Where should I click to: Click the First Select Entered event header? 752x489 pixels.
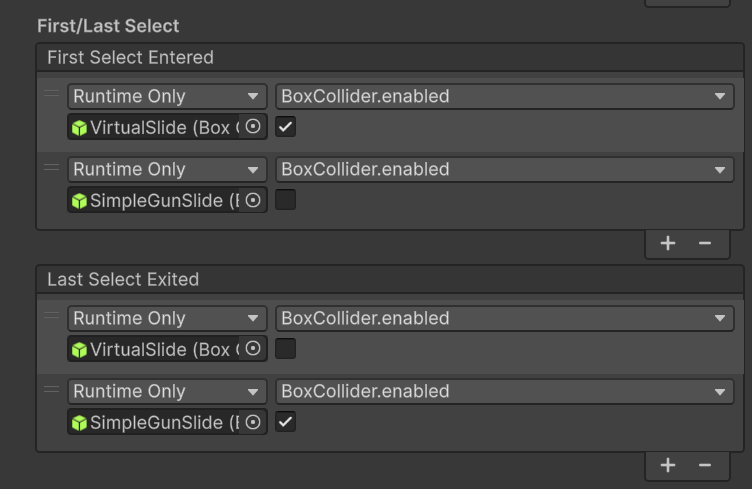click(x=130, y=58)
